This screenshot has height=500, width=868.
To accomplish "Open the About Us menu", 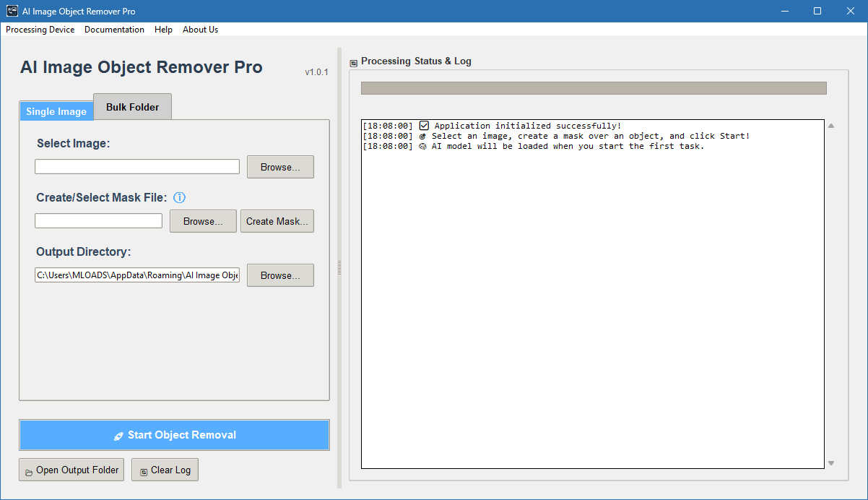I will [200, 30].
